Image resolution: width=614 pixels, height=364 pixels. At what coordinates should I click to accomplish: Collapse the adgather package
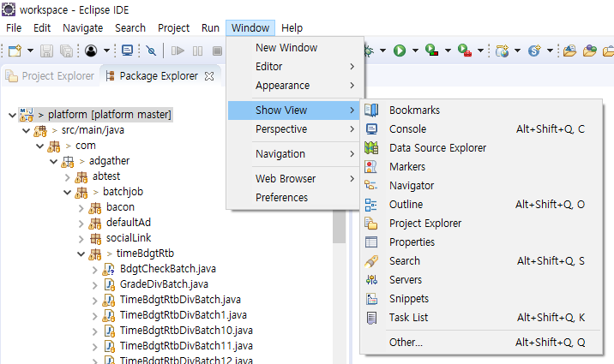54,161
